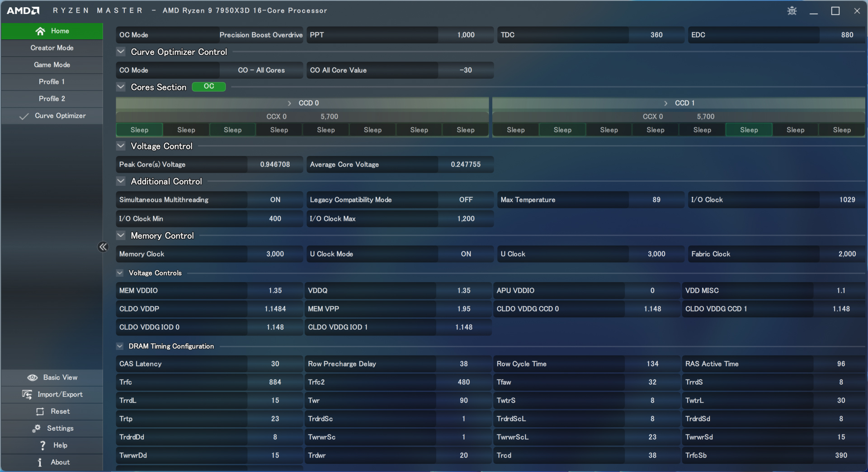Click the Basic View eye icon
This screenshot has width=868, height=472.
[x=33, y=378]
